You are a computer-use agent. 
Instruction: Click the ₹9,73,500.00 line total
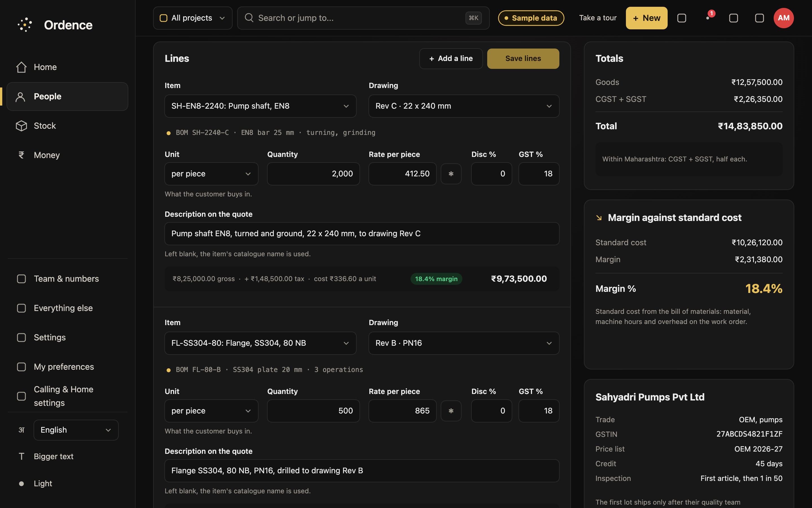pos(519,279)
